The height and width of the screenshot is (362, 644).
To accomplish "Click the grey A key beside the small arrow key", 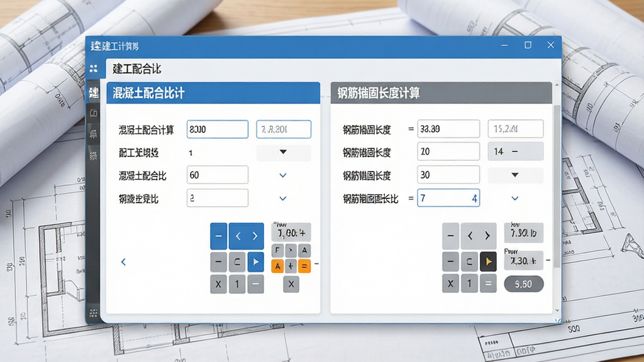I will [304, 250].
